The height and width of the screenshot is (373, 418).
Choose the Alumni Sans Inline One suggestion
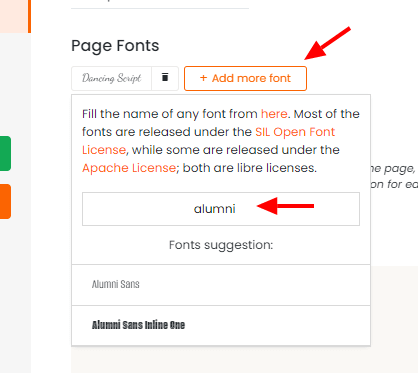pos(221,325)
